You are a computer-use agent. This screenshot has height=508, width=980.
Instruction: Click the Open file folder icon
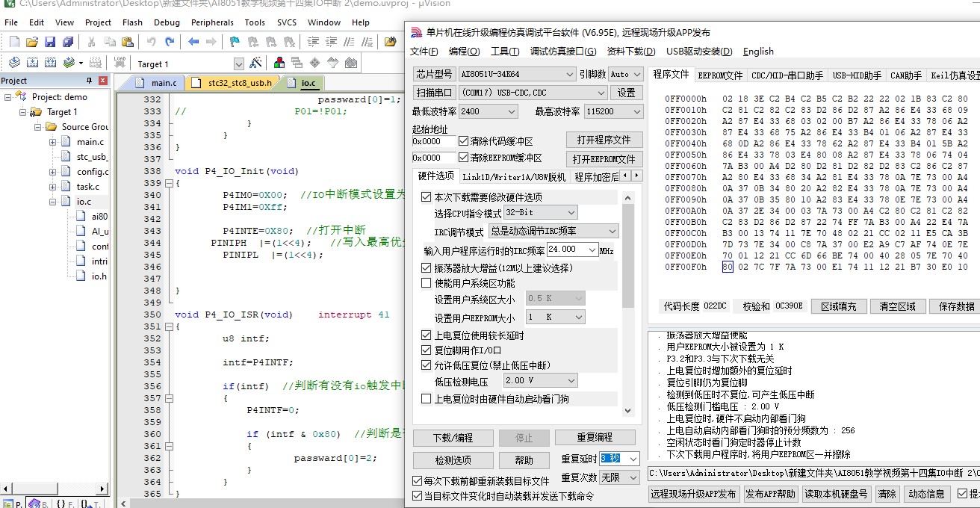(x=32, y=42)
